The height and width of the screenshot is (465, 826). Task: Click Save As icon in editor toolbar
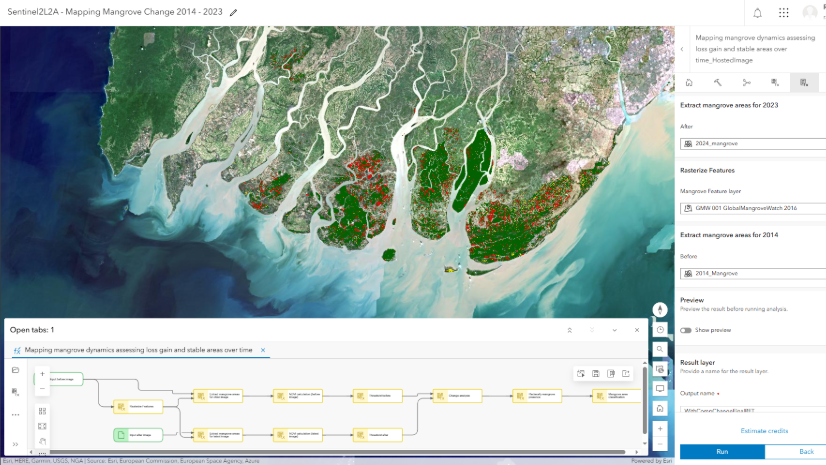tap(611, 373)
